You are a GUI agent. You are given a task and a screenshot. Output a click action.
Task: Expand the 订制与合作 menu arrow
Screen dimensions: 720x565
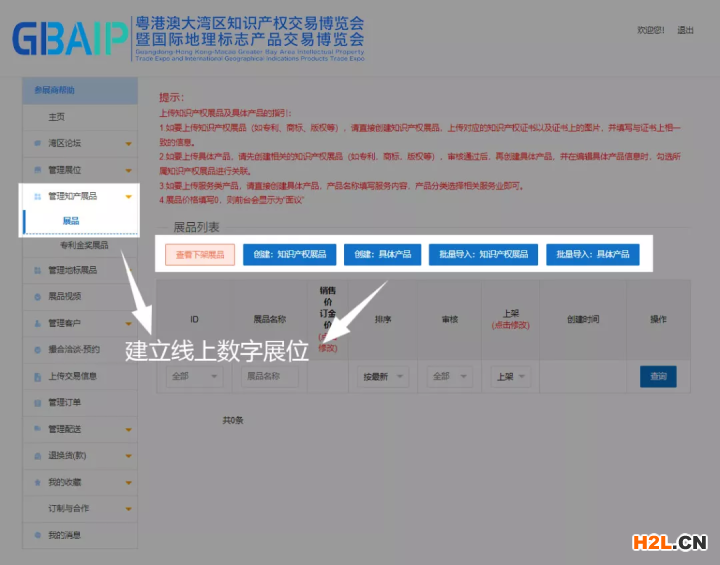tap(129, 509)
